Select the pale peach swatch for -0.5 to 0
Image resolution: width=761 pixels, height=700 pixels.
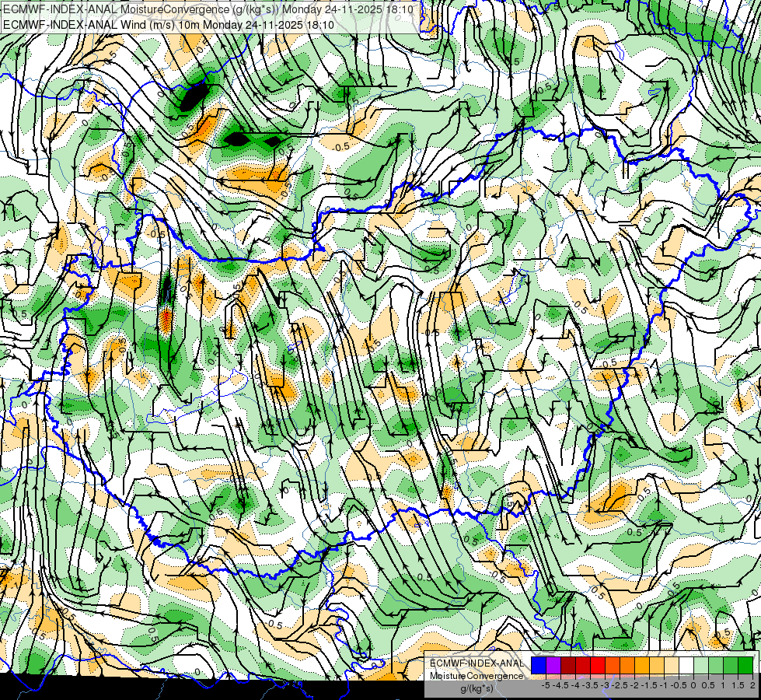(671, 666)
